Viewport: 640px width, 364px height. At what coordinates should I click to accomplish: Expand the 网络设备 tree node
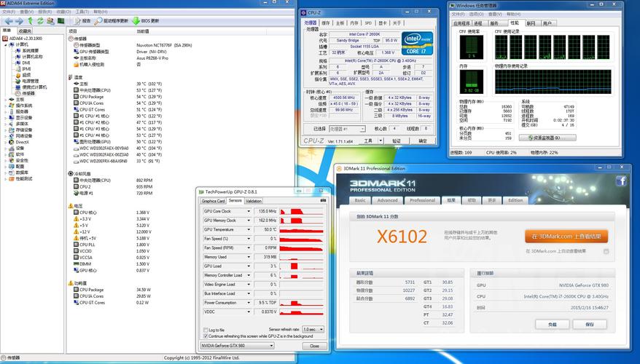(6, 136)
